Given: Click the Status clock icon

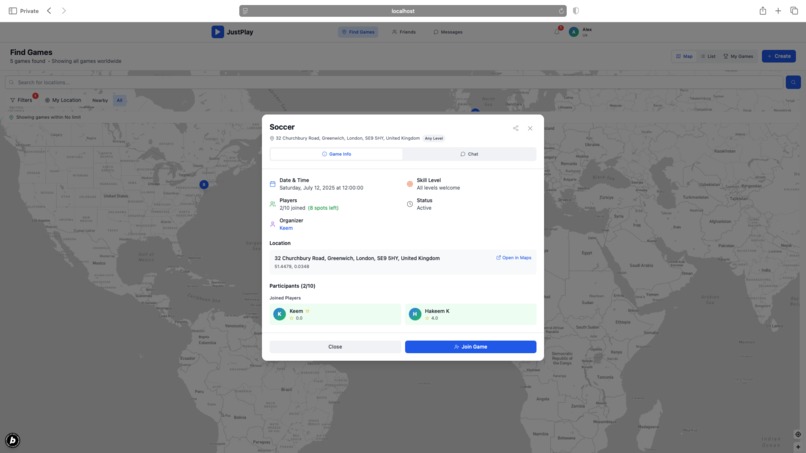Looking at the screenshot, I should pyautogui.click(x=410, y=204).
